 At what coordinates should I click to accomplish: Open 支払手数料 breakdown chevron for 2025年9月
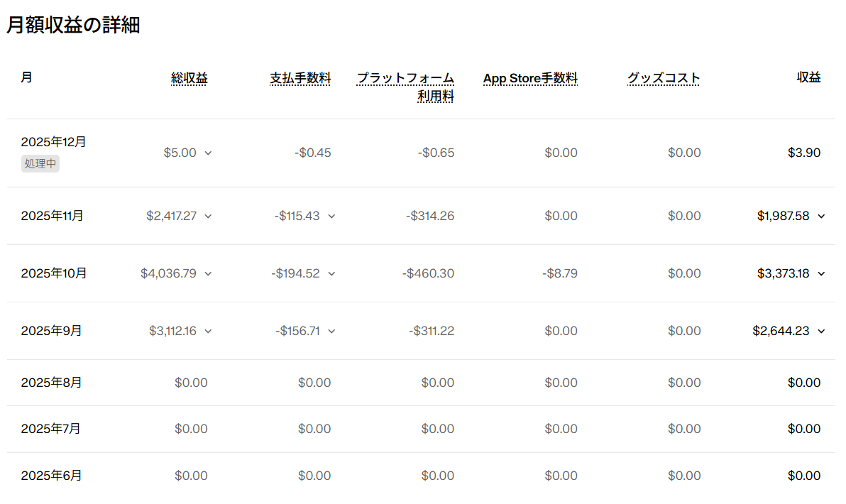(x=331, y=331)
